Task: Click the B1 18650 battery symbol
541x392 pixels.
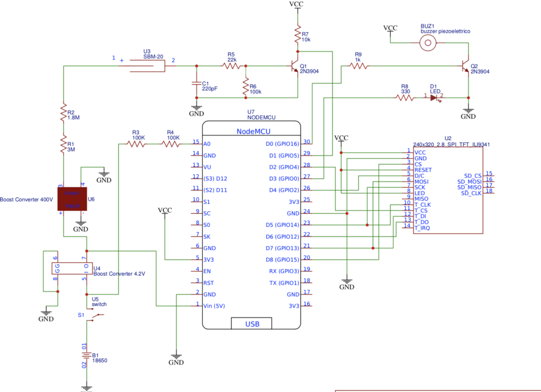Action: click(87, 356)
